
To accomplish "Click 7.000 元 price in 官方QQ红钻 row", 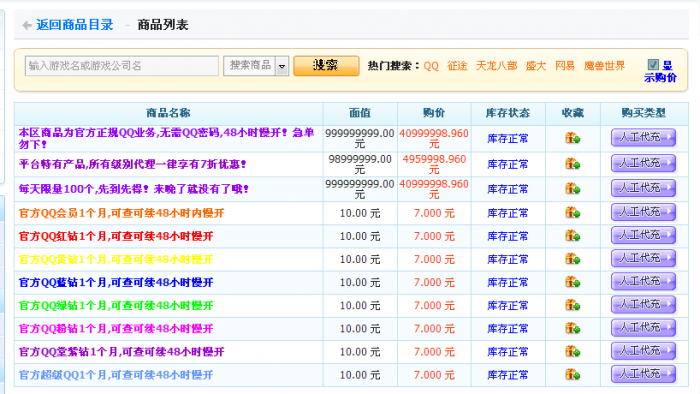I will (x=434, y=236).
